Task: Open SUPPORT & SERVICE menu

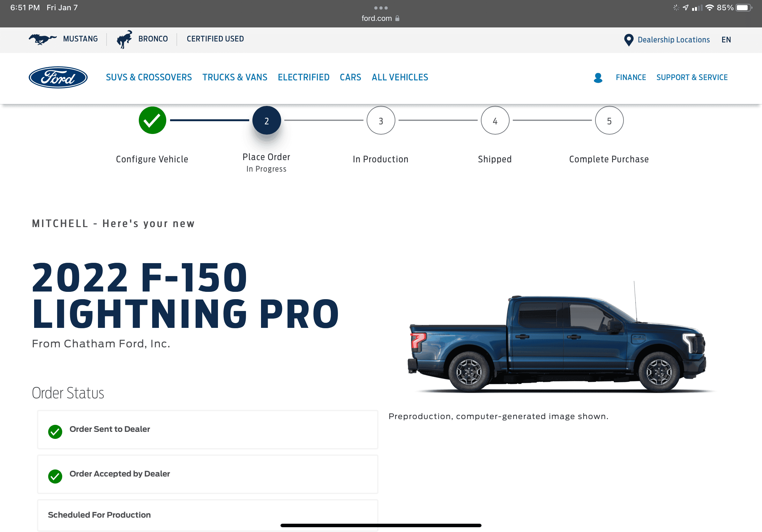Action: [x=692, y=77]
